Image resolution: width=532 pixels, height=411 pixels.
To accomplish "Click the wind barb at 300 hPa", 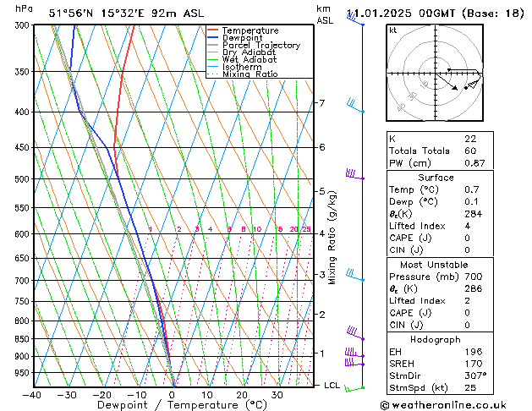I will point(355,19).
